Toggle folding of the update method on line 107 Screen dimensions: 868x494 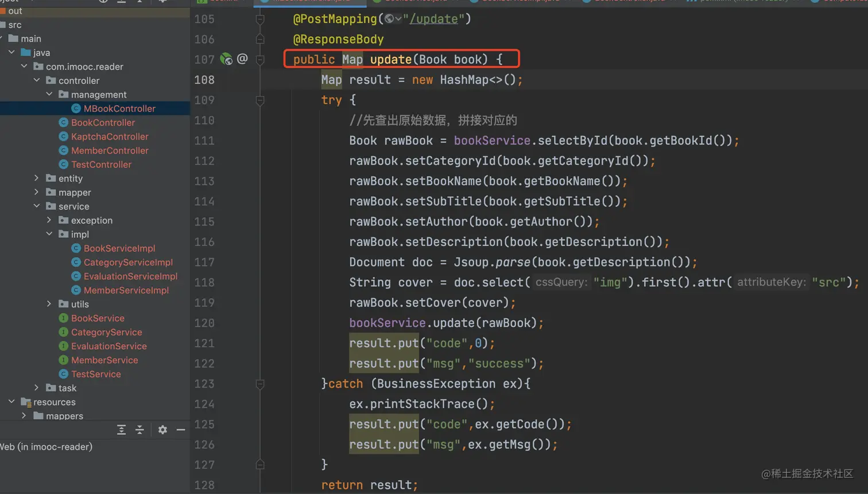click(260, 59)
